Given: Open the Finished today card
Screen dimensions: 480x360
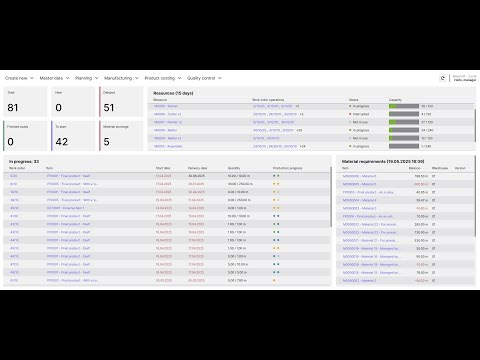Looking at the screenshot, I should pyautogui.click(x=25, y=136).
